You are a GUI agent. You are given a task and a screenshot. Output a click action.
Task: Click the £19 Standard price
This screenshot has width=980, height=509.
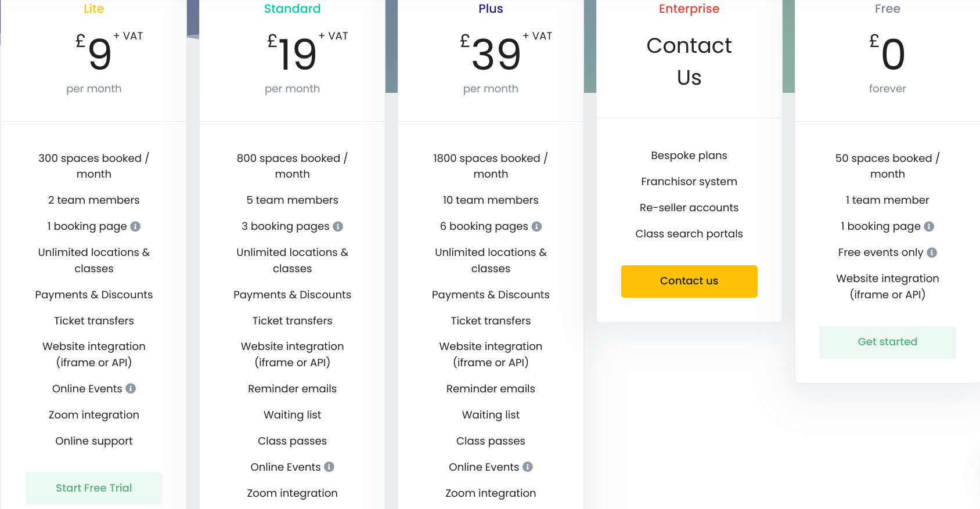[x=292, y=53]
